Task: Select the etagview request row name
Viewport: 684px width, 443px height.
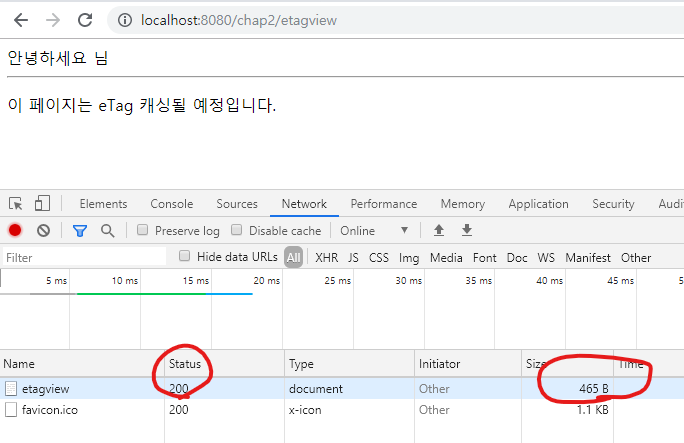Action: pyautogui.click(x=45, y=389)
